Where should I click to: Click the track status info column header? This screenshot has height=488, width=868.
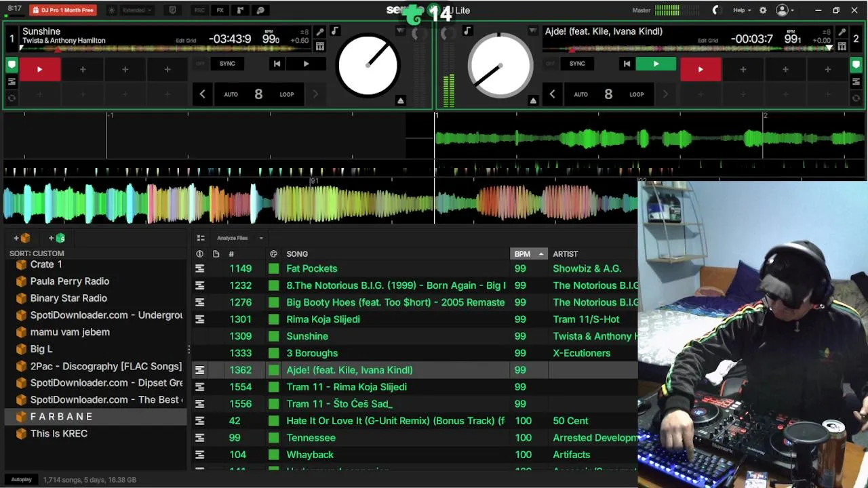coord(199,254)
